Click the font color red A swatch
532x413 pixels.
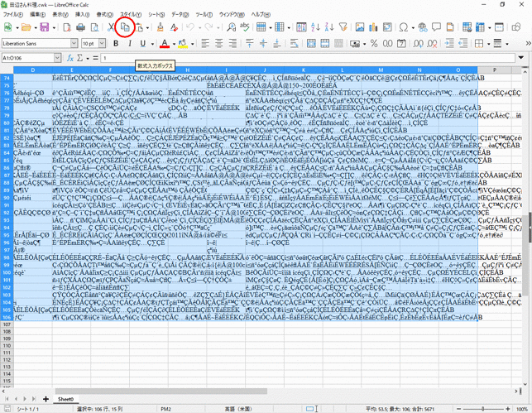(x=165, y=43)
